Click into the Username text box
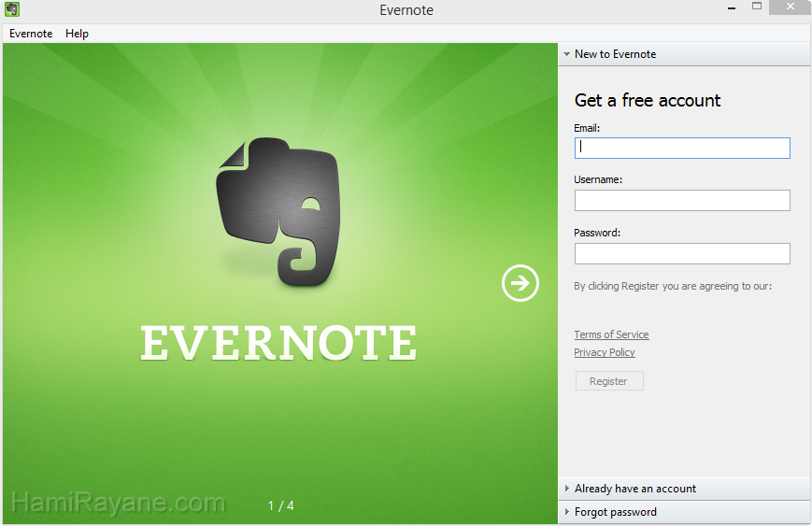 click(682, 200)
